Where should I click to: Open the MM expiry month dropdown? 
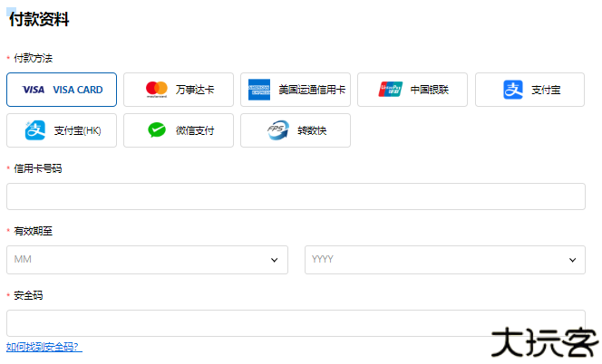(x=148, y=260)
